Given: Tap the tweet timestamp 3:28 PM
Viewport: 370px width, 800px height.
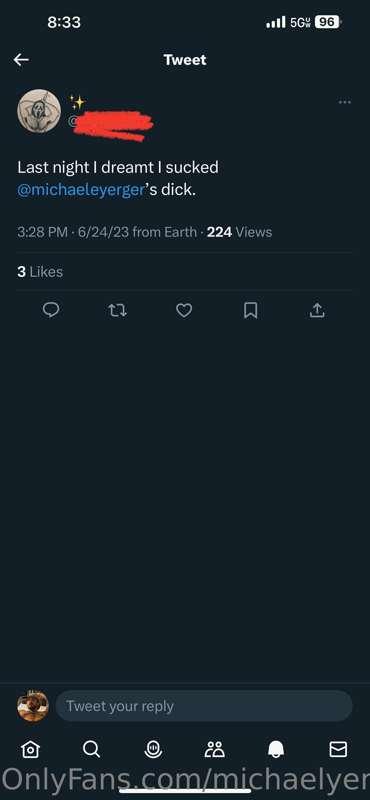Looking at the screenshot, I should pyautogui.click(x=42, y=232).
